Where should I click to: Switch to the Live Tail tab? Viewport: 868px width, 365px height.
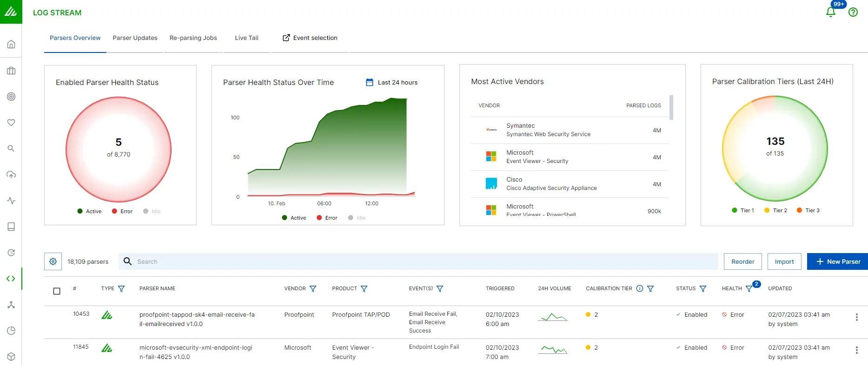click(246, 38)
